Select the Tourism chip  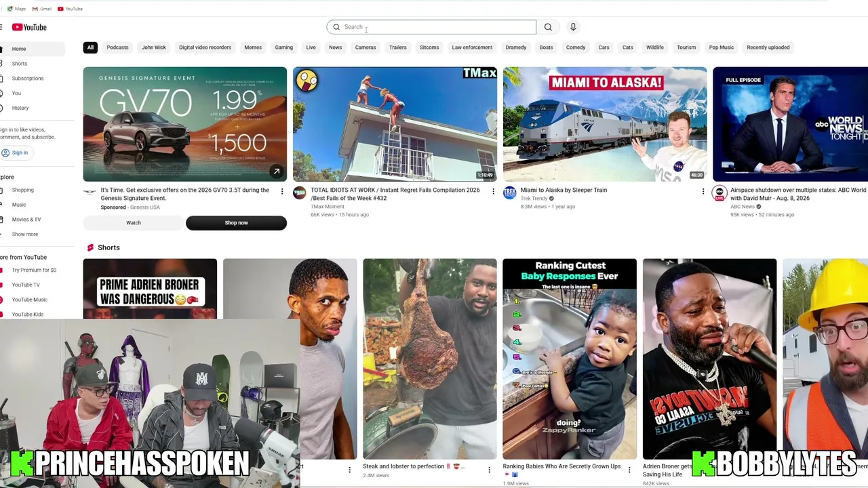click(x=686, y=47)
